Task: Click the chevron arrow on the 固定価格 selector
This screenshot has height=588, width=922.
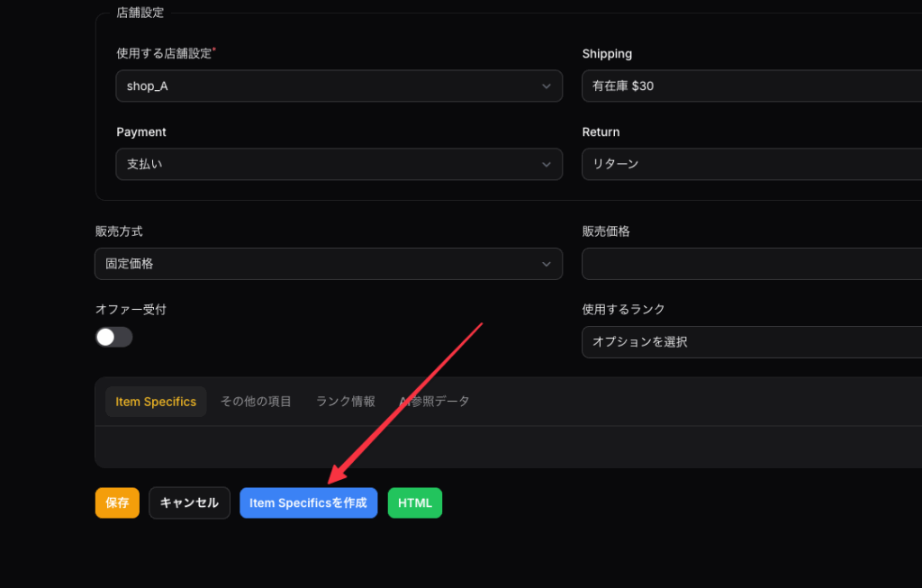Action: 546,264
